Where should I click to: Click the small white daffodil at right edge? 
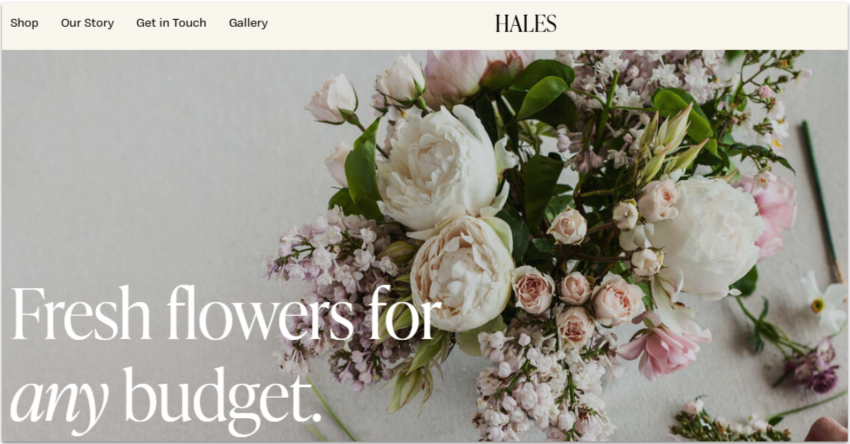pos(827,303)
